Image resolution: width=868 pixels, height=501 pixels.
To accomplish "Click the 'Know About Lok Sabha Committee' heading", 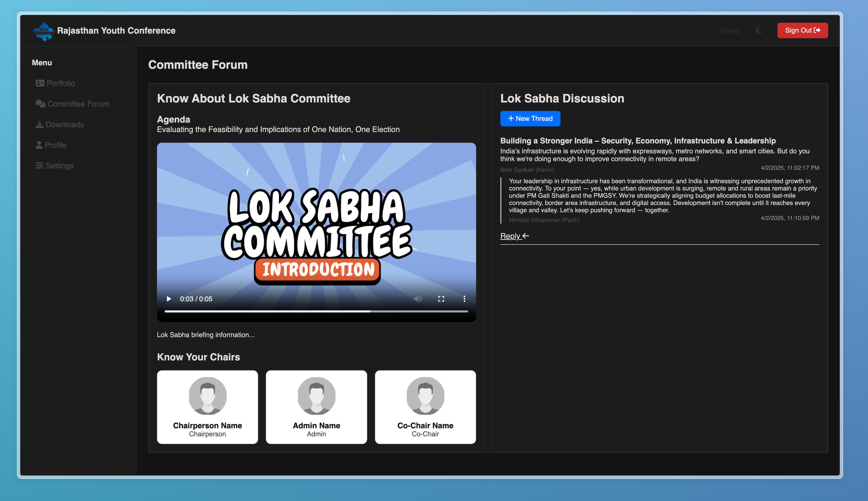I will 253,98.
